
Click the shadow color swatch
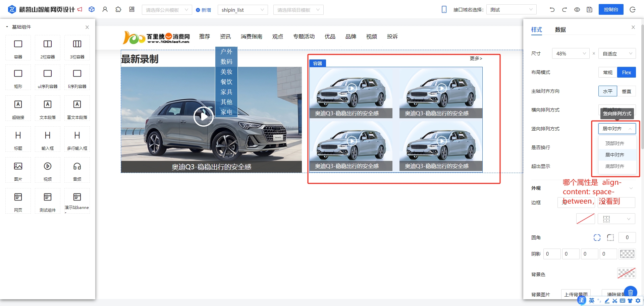(x=627, y=254)
